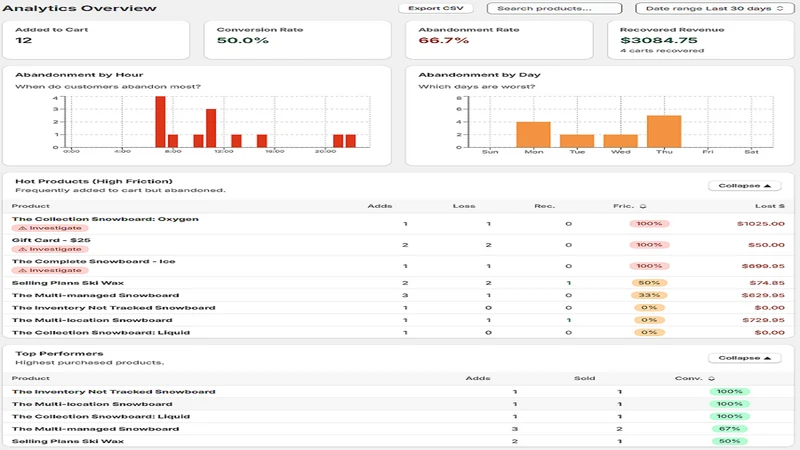Focus the Search products input field
This screenshot has width=800, height=450.
coord(555,8)
